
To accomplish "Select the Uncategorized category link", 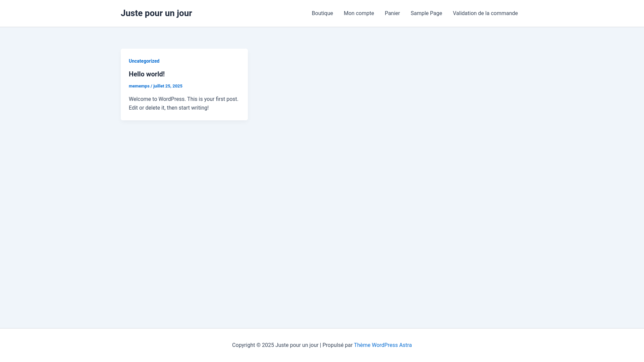I will [144, 61].
